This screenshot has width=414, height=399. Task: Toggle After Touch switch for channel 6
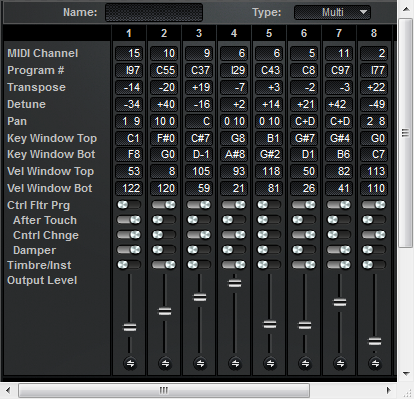304,220
